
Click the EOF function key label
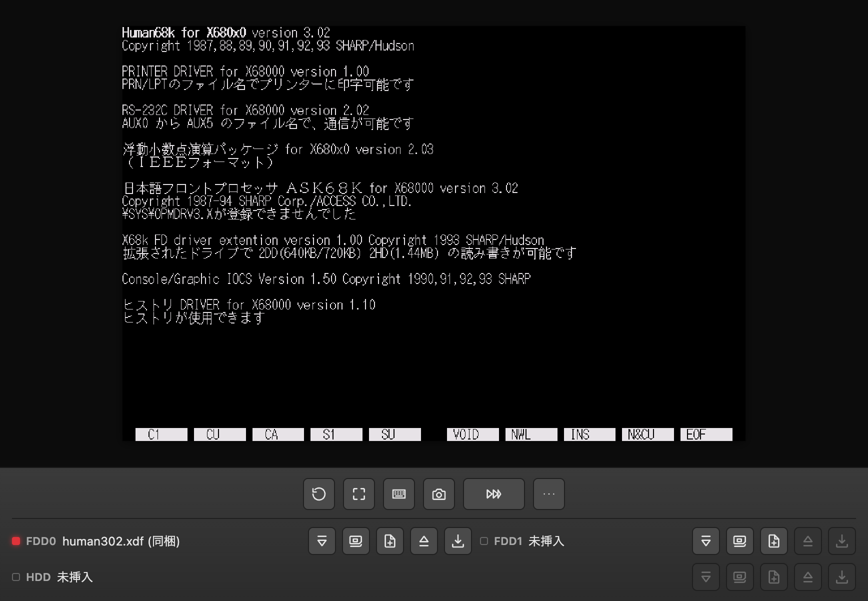click(706, 434)
